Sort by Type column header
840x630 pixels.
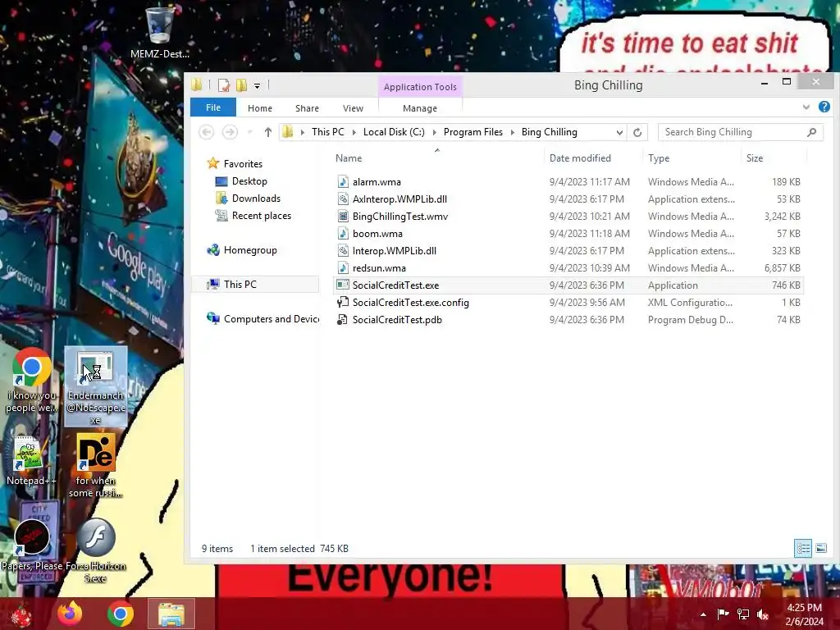click(659, 158)
